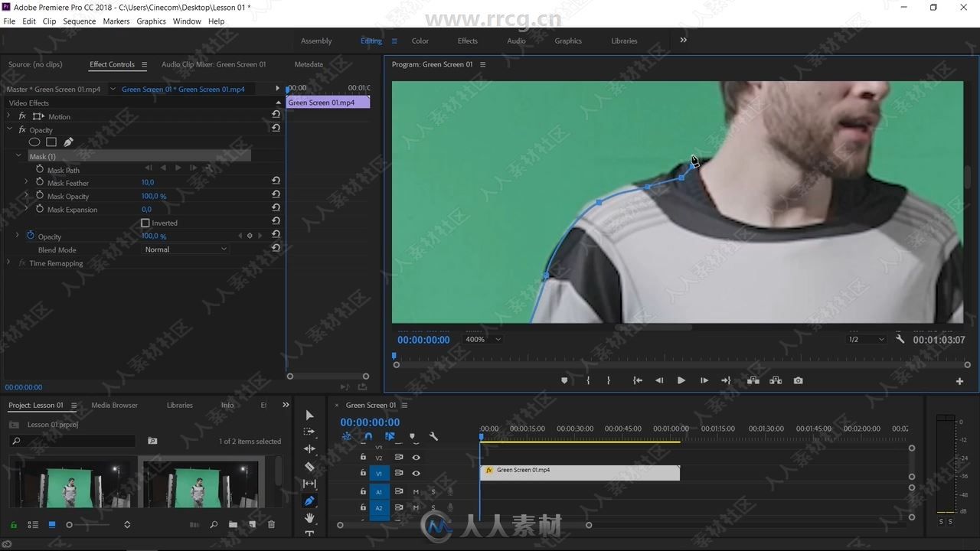Mark Out point in Program monitor
The height and width of the screenshot is (551, 980).
(x=609, y=380)
